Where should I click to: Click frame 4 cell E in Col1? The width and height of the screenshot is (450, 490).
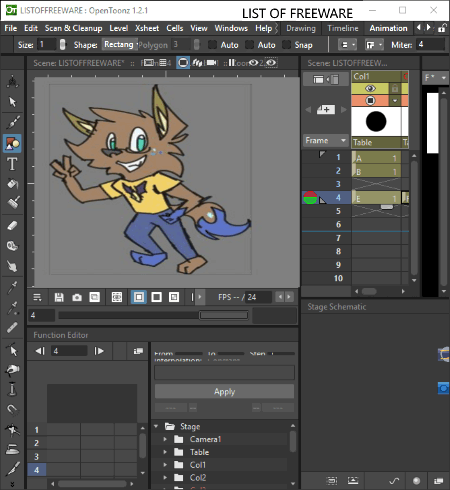coord(376,198)
